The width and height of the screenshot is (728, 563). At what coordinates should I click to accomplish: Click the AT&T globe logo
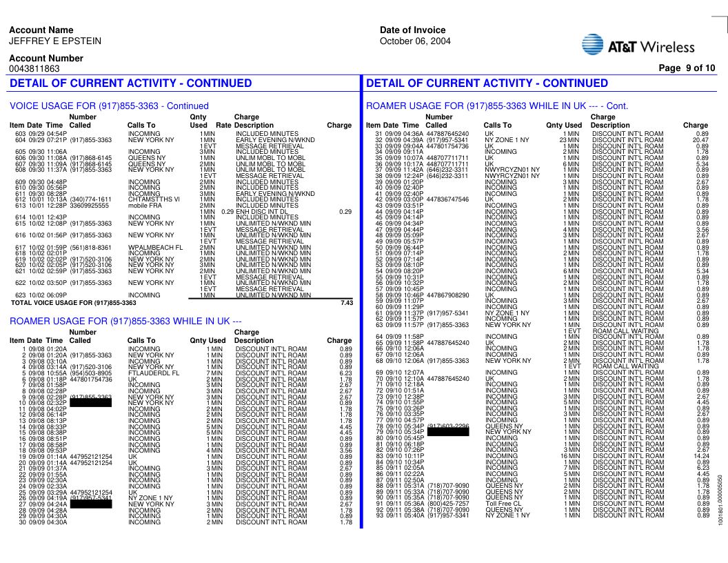[x=592, y=46]
